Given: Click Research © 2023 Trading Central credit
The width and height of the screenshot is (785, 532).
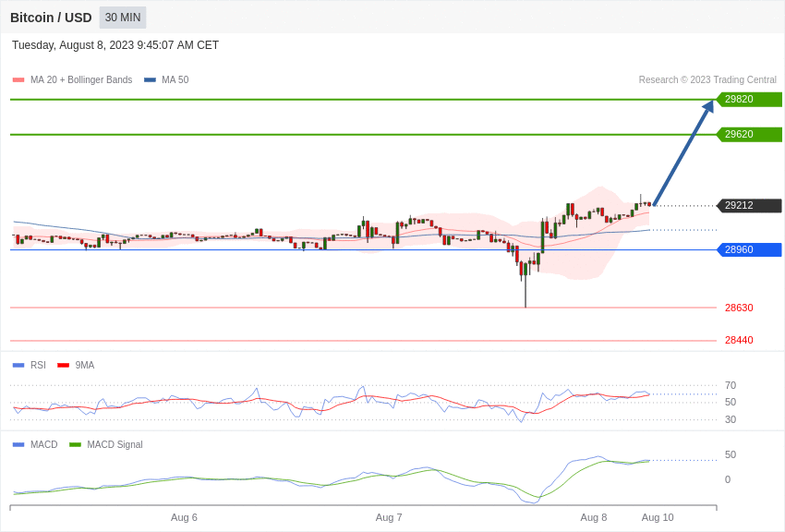Looking at the screenshot, I should coord(707,80).
